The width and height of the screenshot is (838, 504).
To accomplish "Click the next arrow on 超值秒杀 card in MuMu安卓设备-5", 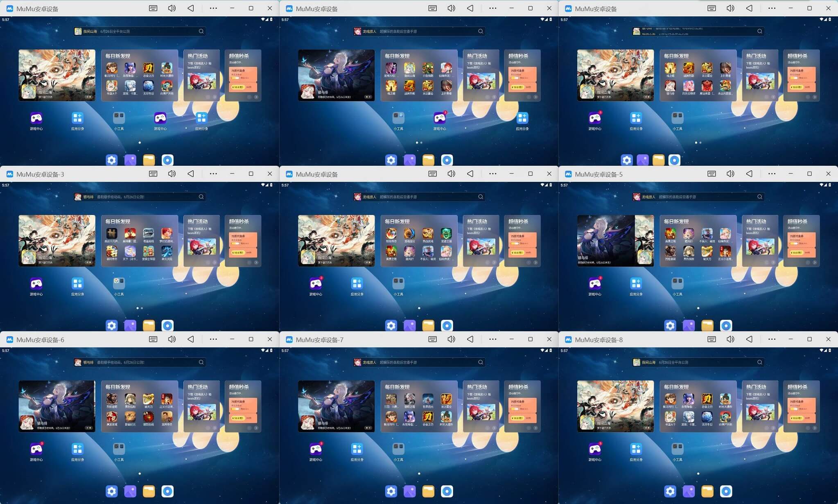I will (x=815, y=262).
